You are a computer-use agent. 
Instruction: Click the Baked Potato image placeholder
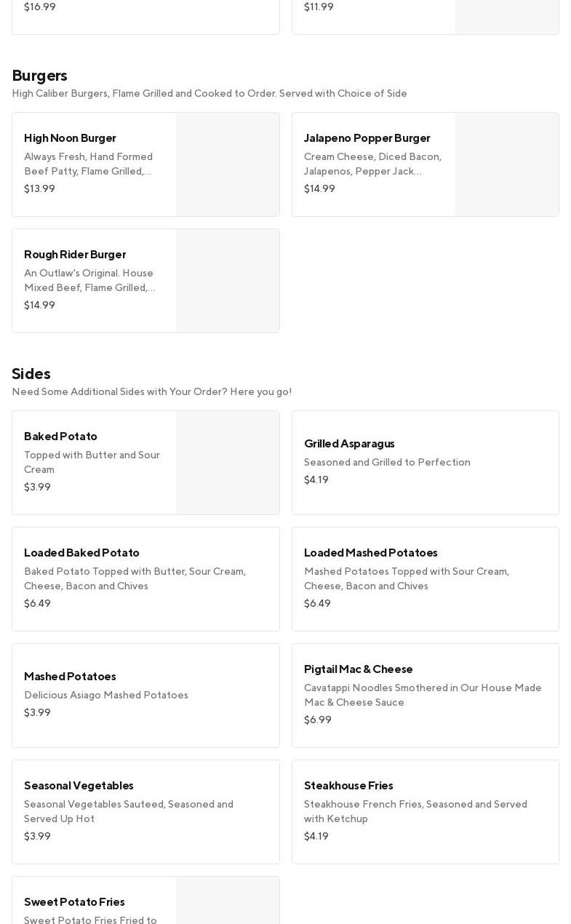228,463
